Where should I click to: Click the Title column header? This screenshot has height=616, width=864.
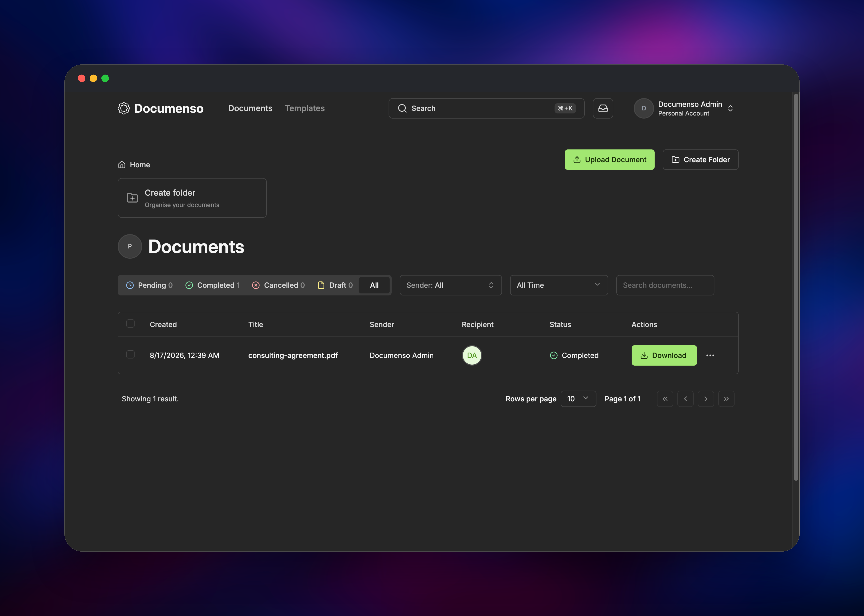256,325
